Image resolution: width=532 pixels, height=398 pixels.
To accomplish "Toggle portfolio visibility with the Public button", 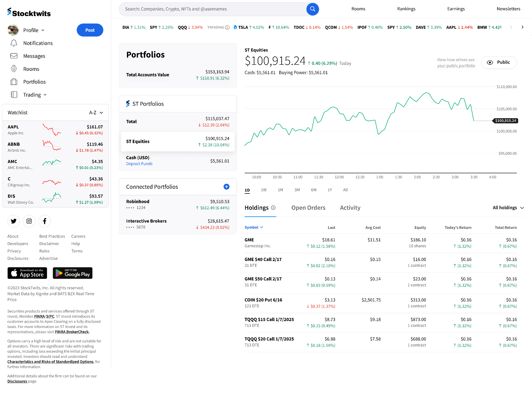I will [499, 62].
